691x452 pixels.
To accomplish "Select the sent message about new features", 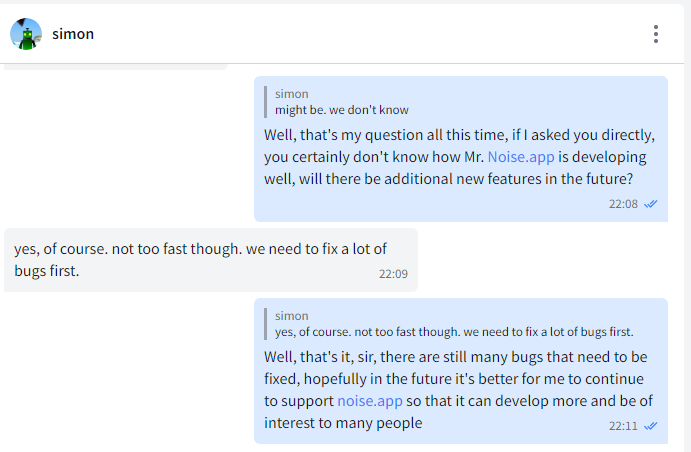I will pos(461,149).
